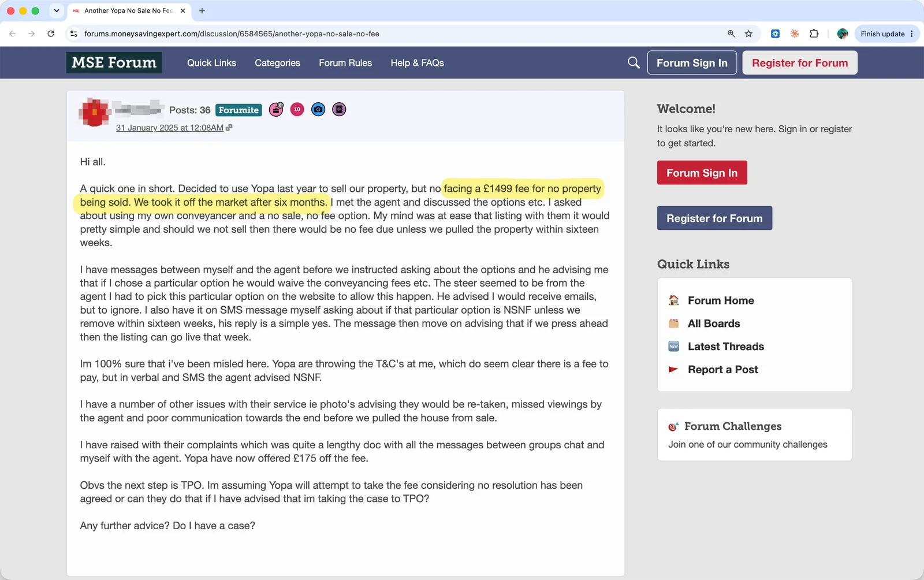The image size is (924, 580).
Task: Open the tab search dropdown chevron
Action: [57, 10]
